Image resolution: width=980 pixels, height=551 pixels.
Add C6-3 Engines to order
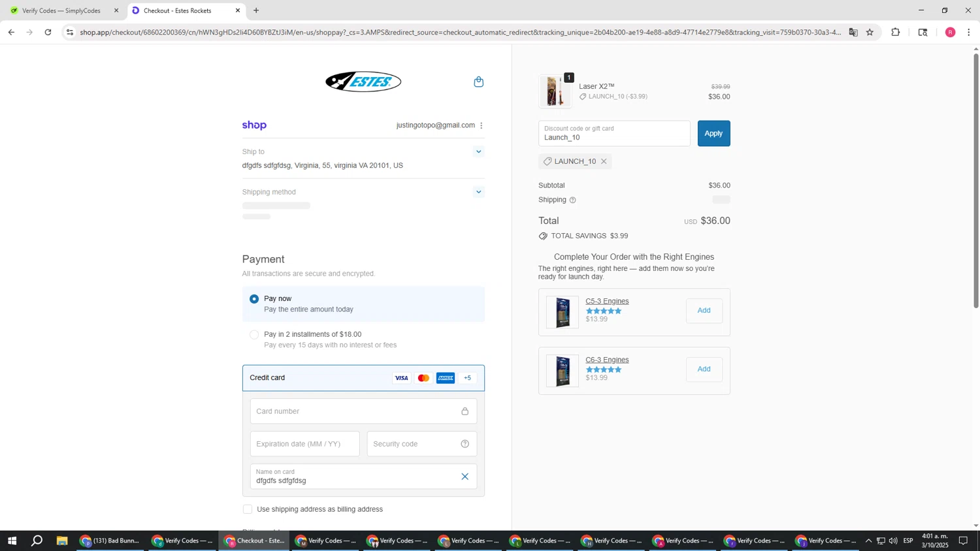pyautogui.click(x=704, y=370)
